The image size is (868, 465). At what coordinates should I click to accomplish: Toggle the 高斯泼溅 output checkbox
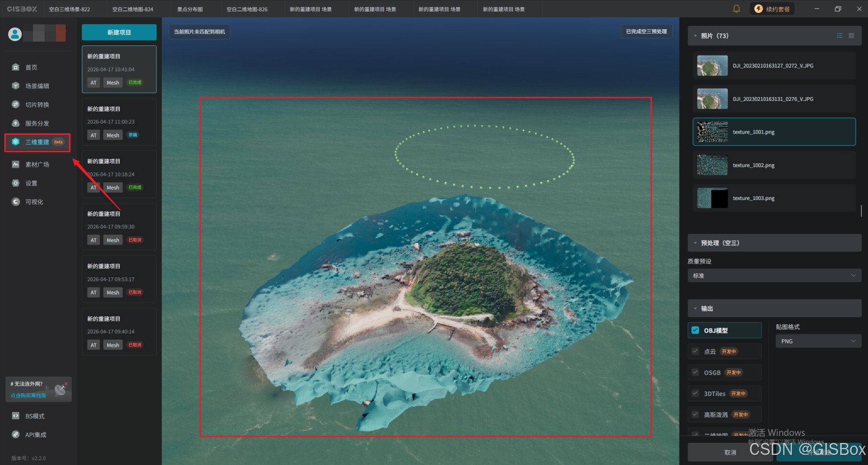695,414
